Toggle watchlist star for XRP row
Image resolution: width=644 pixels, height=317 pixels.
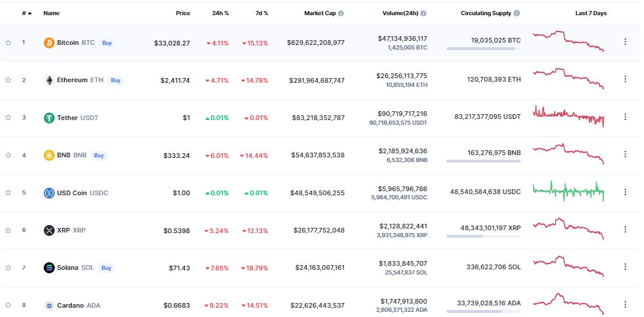tap(8, 230)
